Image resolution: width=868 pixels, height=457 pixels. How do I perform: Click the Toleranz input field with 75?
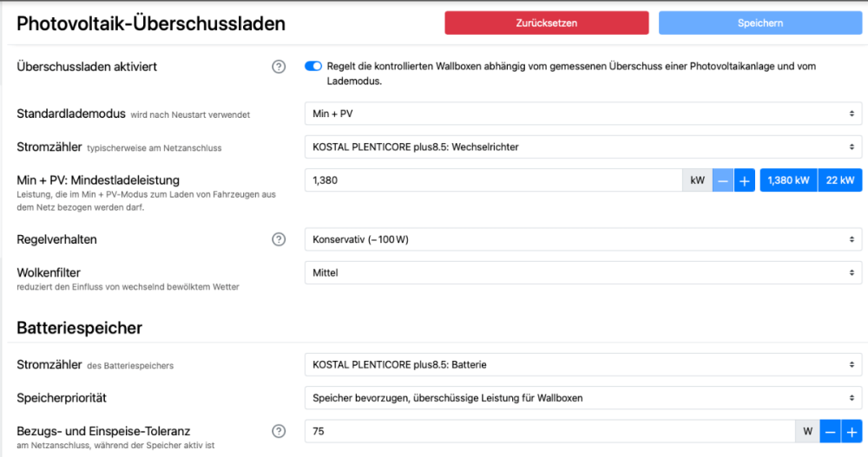pos(549,431)
